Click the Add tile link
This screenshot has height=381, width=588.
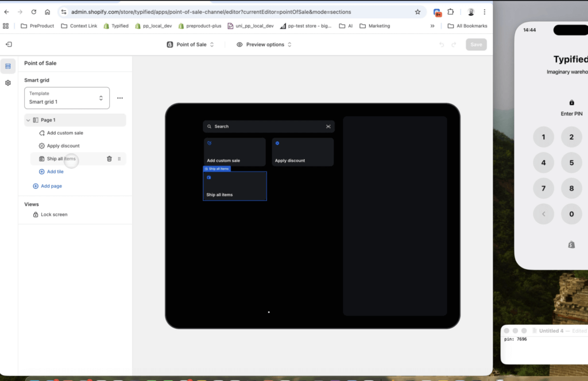[x=55, y=172]
